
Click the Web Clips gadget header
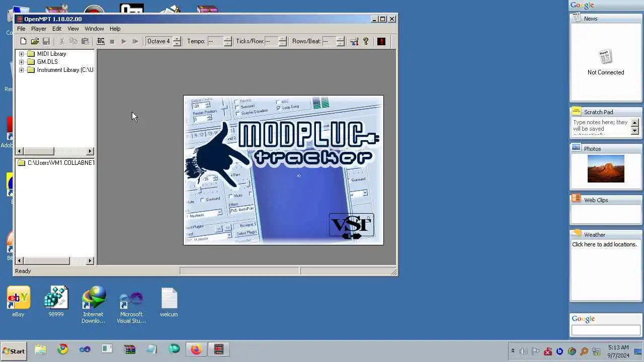[x=606, y=200]
